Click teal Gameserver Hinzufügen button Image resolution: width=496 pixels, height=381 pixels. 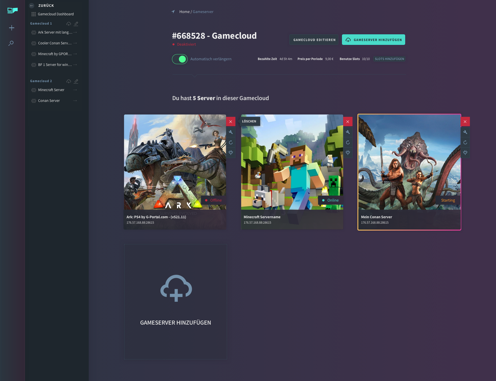tap(373, 40)
